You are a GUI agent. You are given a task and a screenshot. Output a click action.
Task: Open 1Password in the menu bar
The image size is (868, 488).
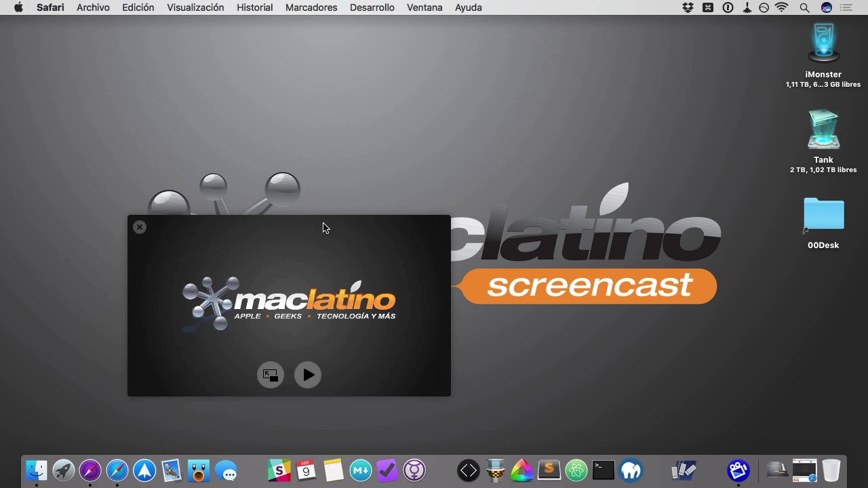[x=728, y=7]
